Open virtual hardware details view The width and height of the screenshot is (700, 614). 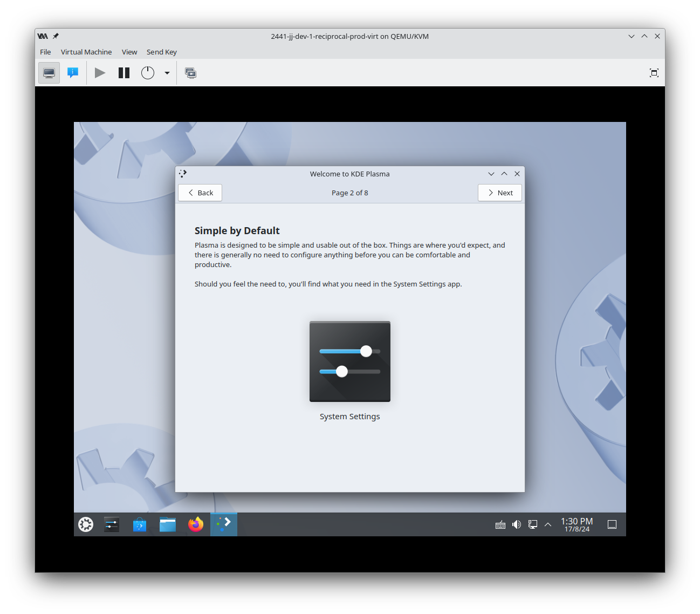(x=73, y=73)
